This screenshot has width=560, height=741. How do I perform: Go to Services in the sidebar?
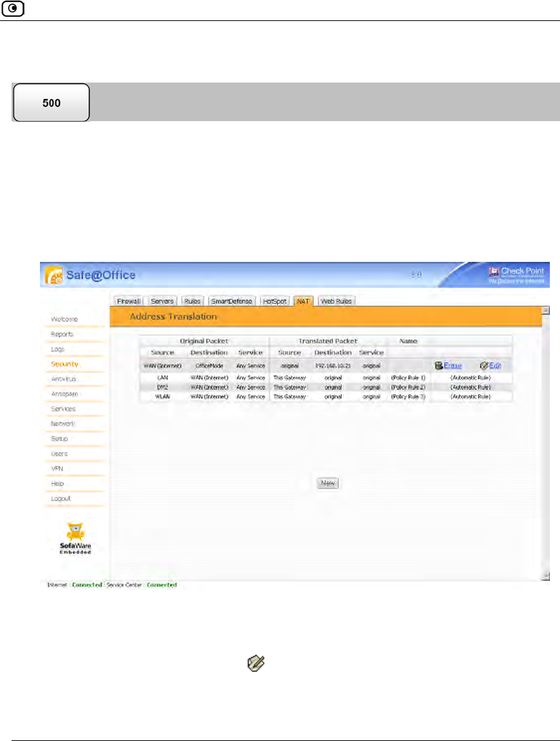click(64, 409)
